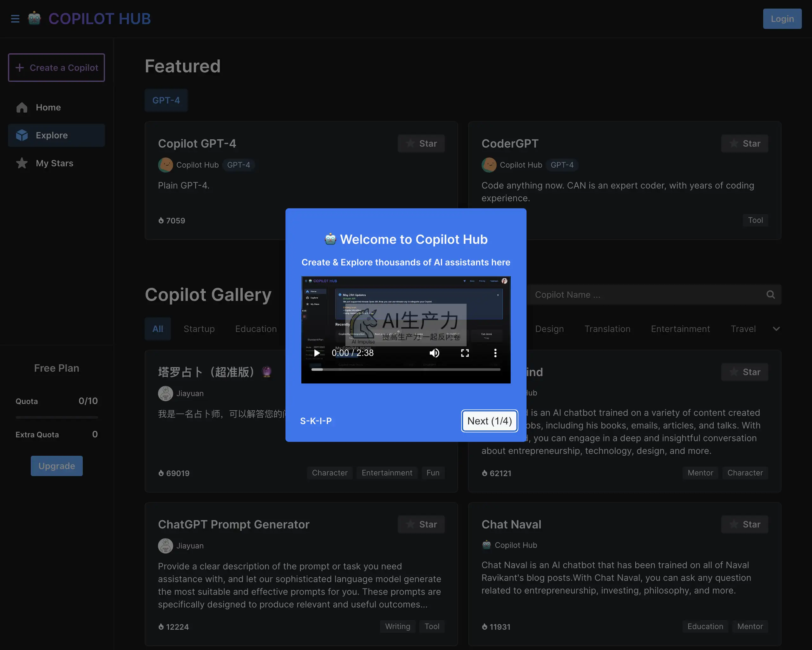Mute the welcome video volume icon
Screen dimensions: 812x650
click(434, 353)
